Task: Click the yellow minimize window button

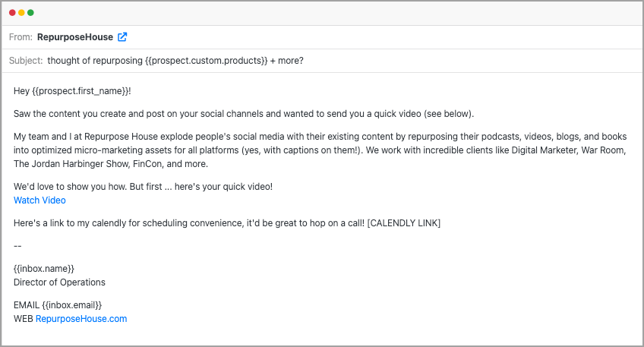Action: tap(21, 13)
